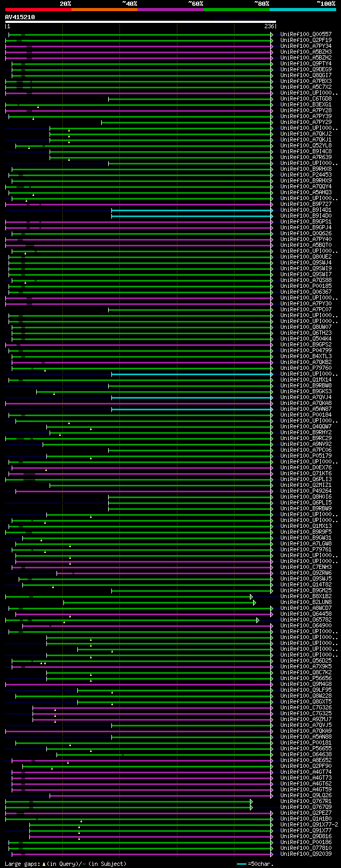Select the UniRef100_Q2MIZ1 label
Viewport: 341px width, 868px height.
(306, 485)
